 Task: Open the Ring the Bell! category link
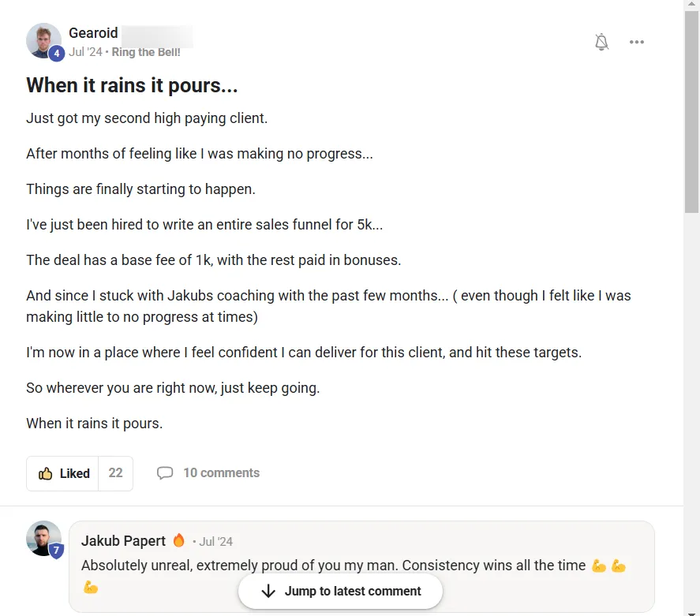point(146,52)
